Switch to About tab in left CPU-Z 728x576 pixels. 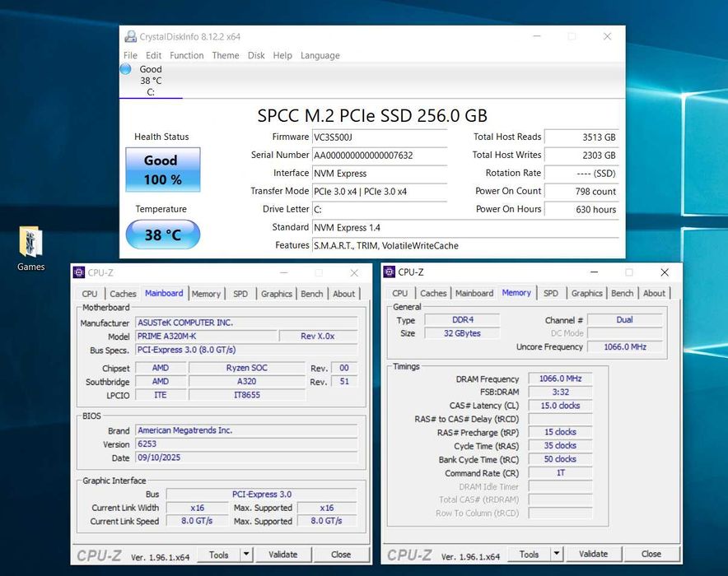[343, 294]
